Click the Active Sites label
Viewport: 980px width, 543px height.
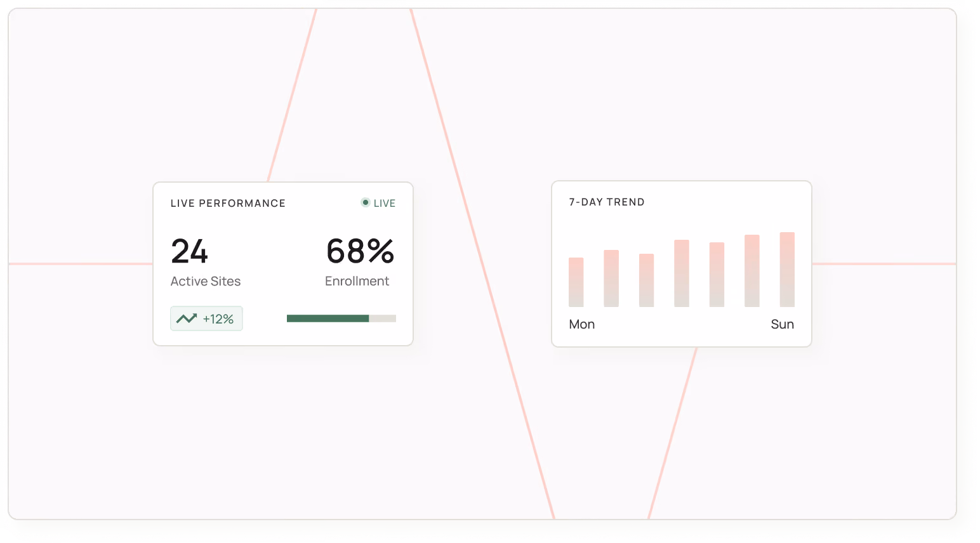click(x=206, y=281)
